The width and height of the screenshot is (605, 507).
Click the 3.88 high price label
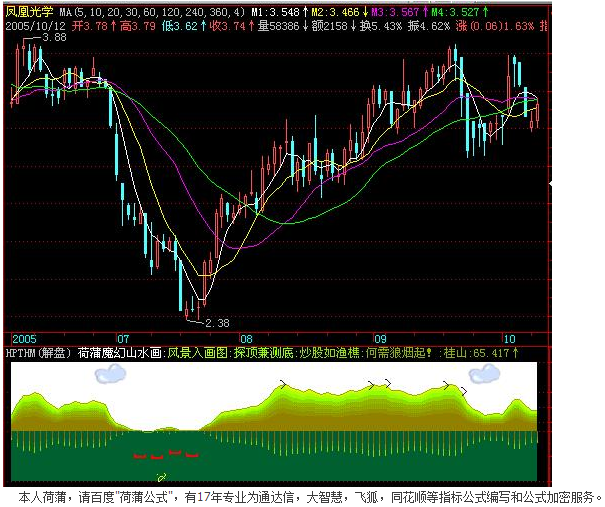click(55, 37)
